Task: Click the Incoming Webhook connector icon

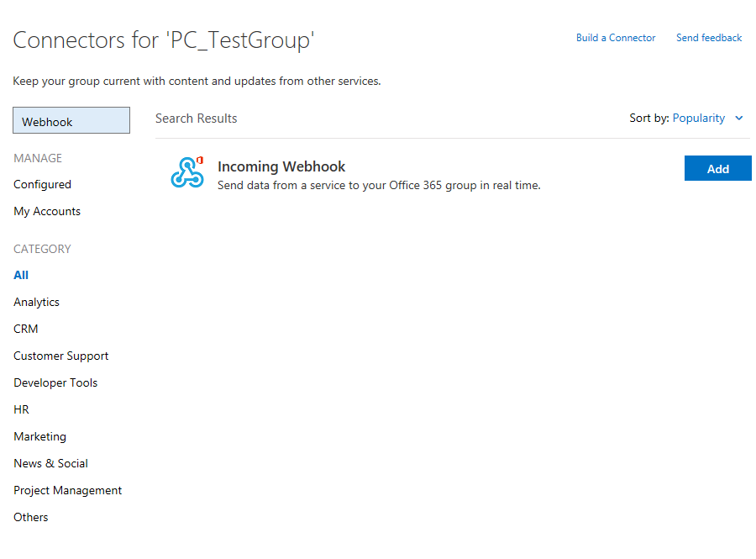Action: [x=186, y=171]
